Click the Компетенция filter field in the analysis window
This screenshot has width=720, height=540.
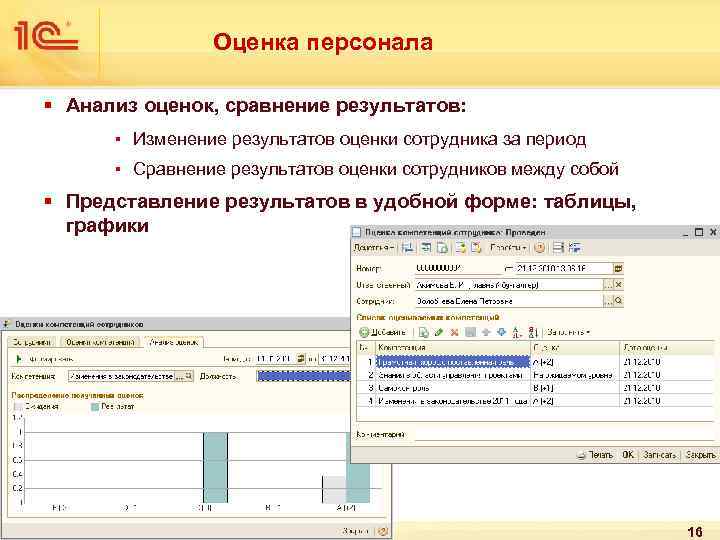[x=121, y=377]
